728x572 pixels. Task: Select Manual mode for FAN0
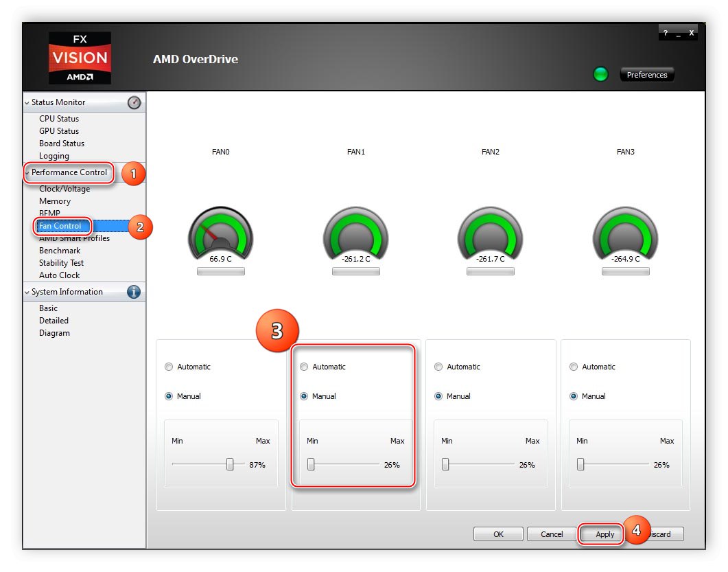(169, 396)
